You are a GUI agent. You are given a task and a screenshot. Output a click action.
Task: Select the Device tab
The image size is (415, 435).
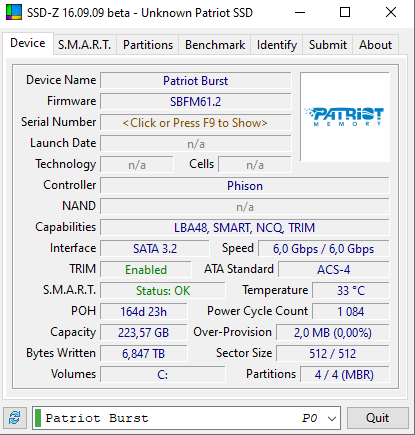28,43
